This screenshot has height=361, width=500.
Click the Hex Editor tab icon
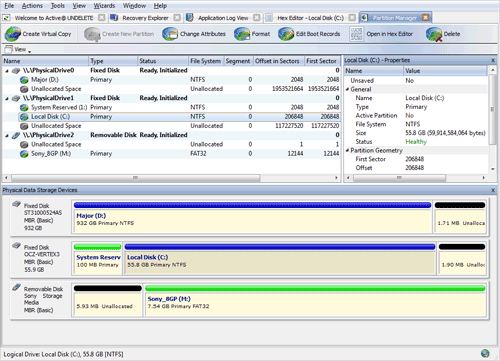269,18
